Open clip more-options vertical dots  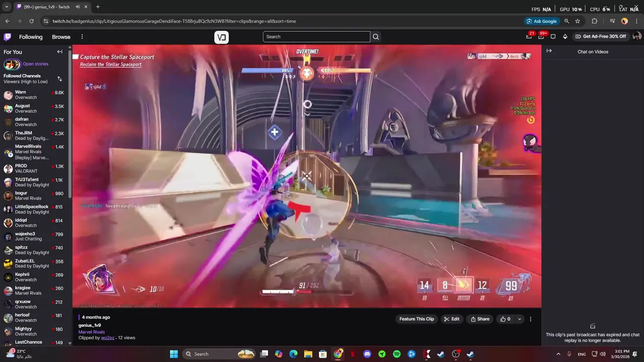click(x=530, y=319)
